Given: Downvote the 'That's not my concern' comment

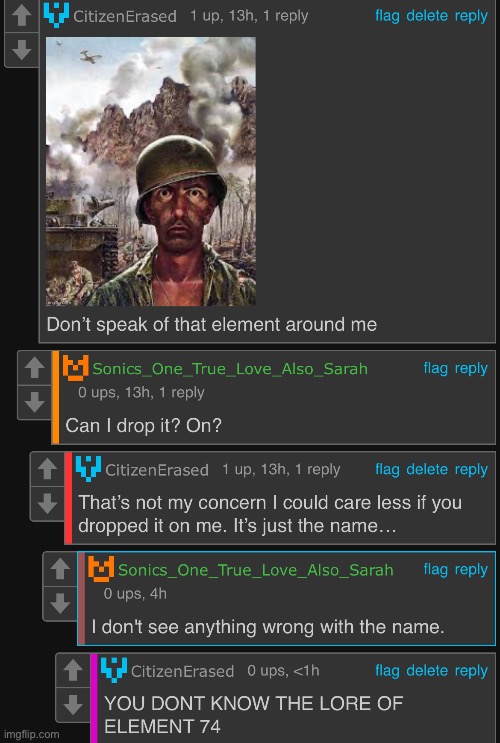Looking at the screenshot, I should pyautogui.click(x=47, y=503).
